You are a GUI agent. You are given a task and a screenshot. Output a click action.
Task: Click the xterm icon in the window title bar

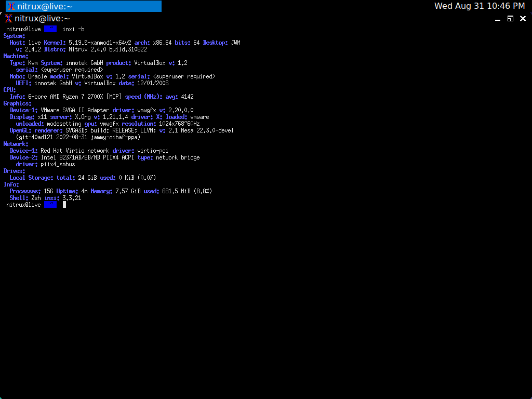click(8, 18)
